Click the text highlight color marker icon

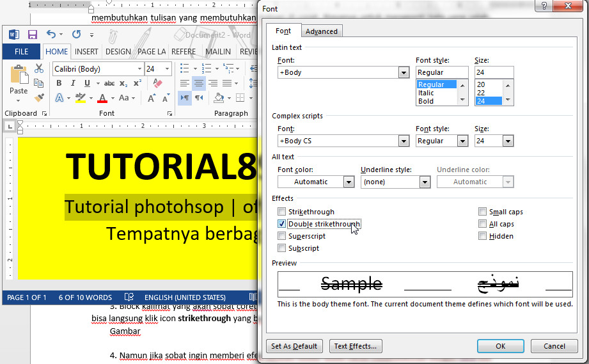[80, 98]
